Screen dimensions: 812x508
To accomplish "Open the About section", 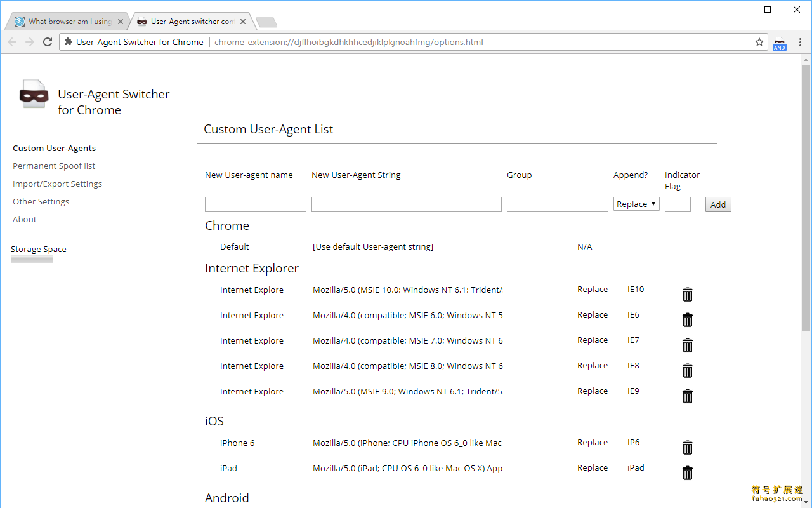I will [25, 219].
